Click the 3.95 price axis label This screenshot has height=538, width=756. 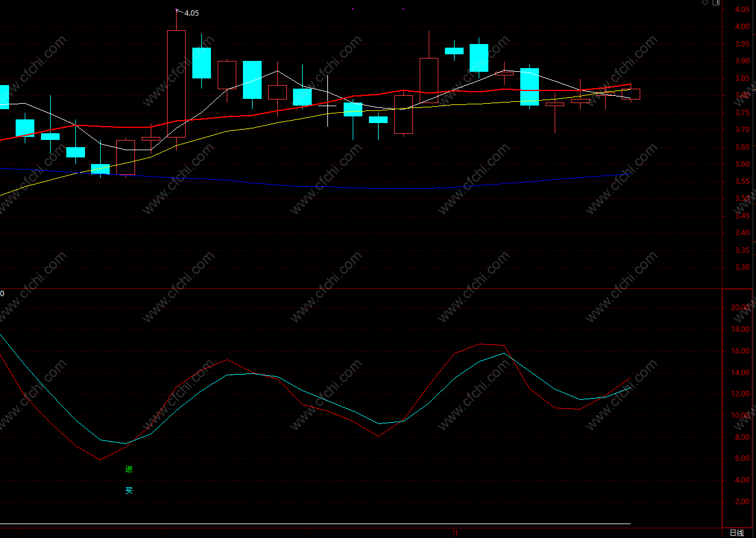(x=742, y=44)
